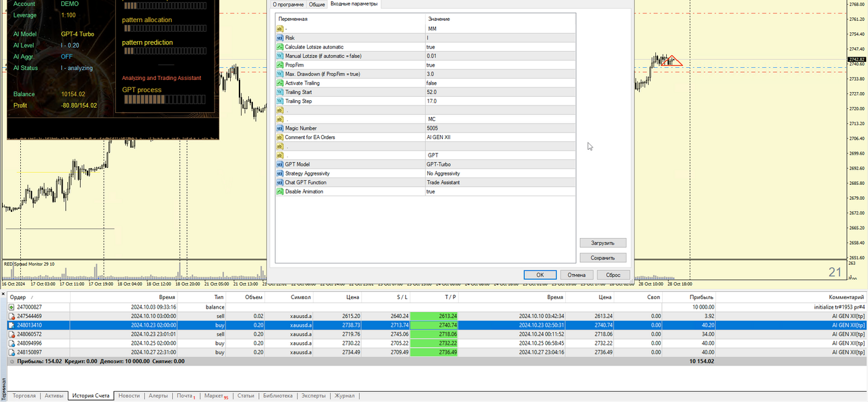Click the boolean icon beside Calculate Lotsize automatic
Image resolution: width=868 pixels, height=402 pixels.
(280, 47)
